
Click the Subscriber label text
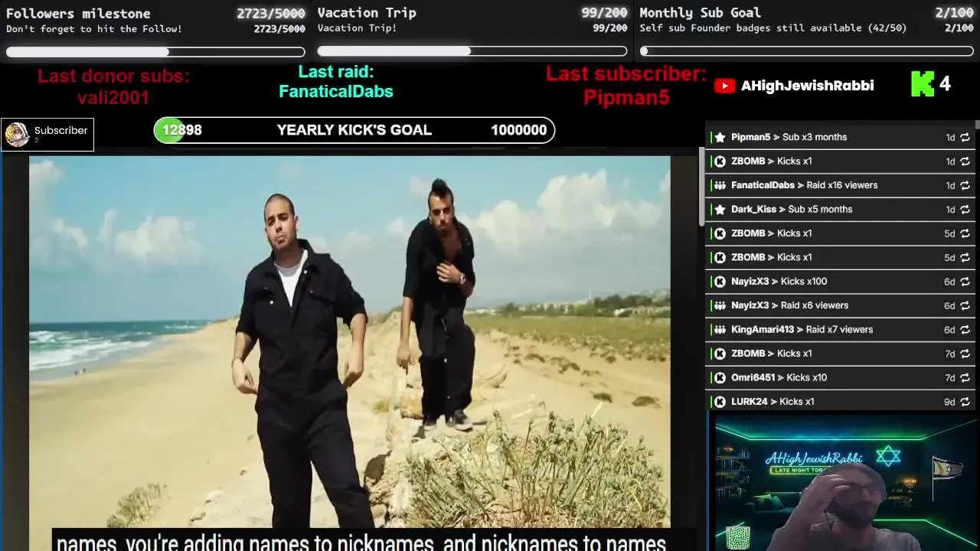pos(60,131)
